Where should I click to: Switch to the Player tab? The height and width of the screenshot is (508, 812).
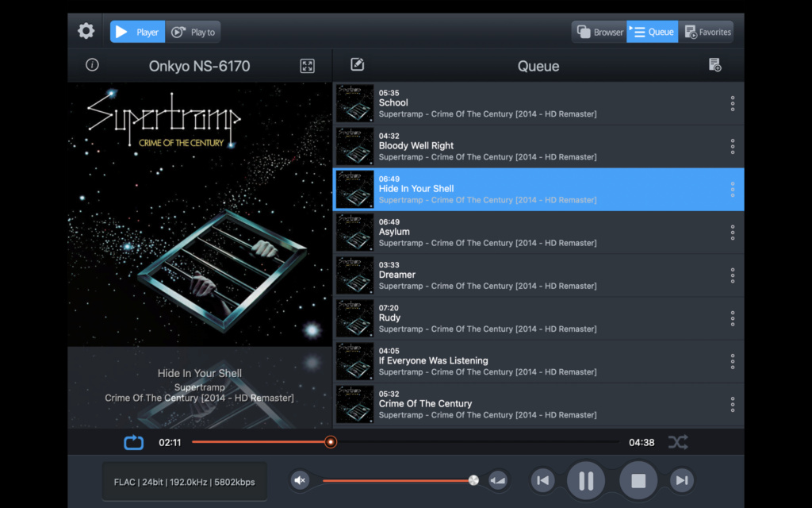point(137,32)
